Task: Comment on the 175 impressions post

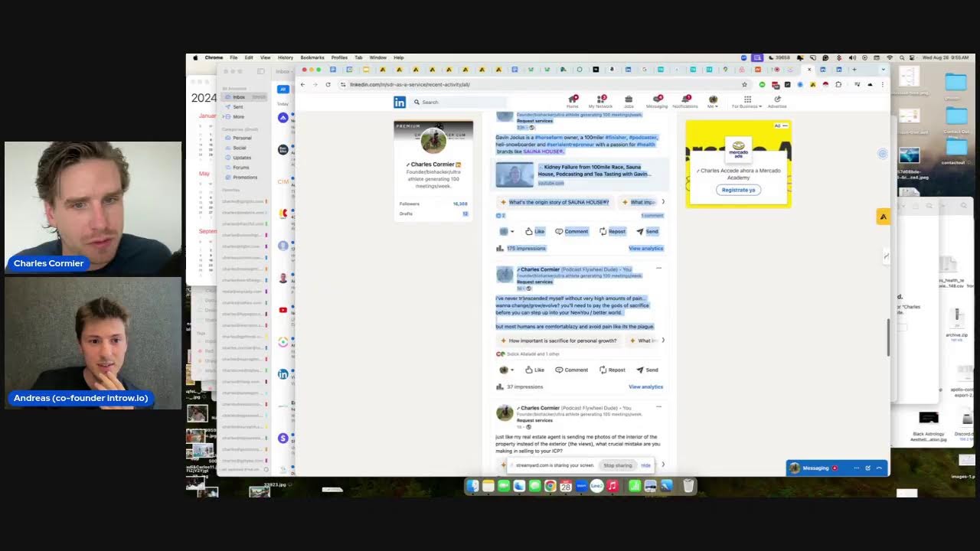Action: pyautogui.click(x=572, y=231)
